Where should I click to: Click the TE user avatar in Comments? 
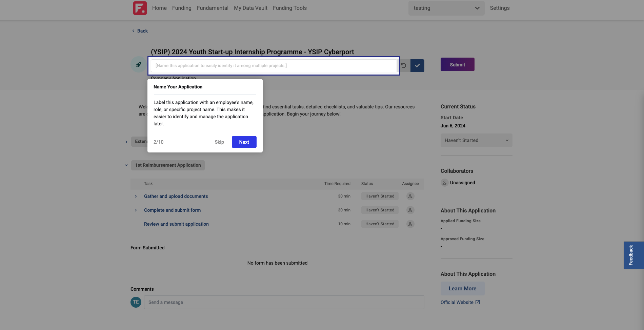[x=136, y=302]
